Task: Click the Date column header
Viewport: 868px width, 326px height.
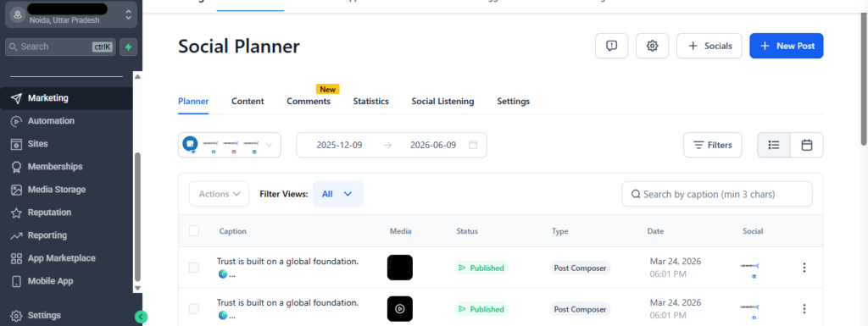Action: (655, 231)
